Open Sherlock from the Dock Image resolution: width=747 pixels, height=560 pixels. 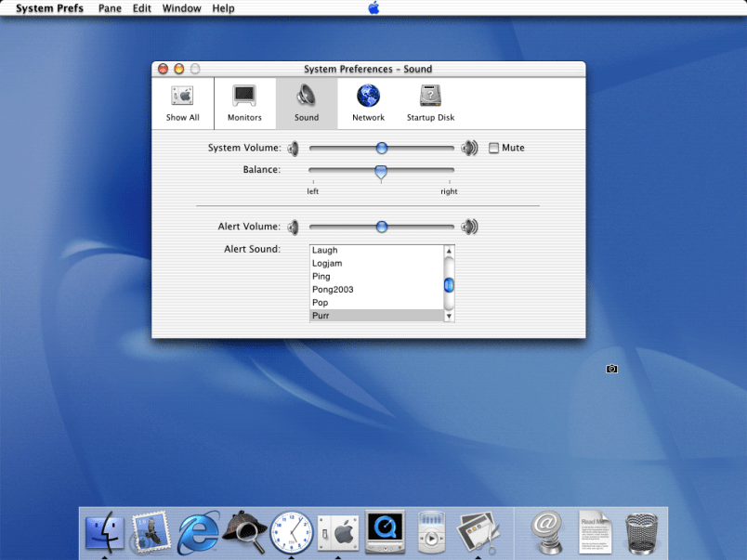pyautogui.click(x=245, y=532)
